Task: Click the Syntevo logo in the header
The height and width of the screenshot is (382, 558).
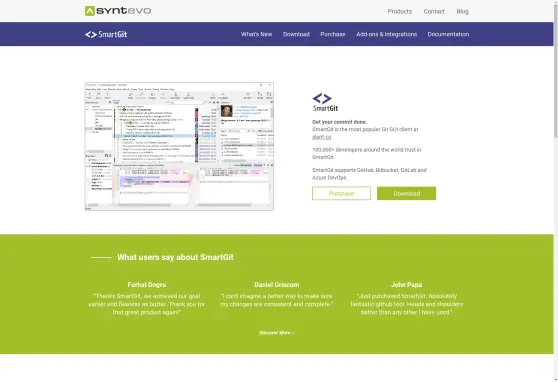Action: point(118,11)
